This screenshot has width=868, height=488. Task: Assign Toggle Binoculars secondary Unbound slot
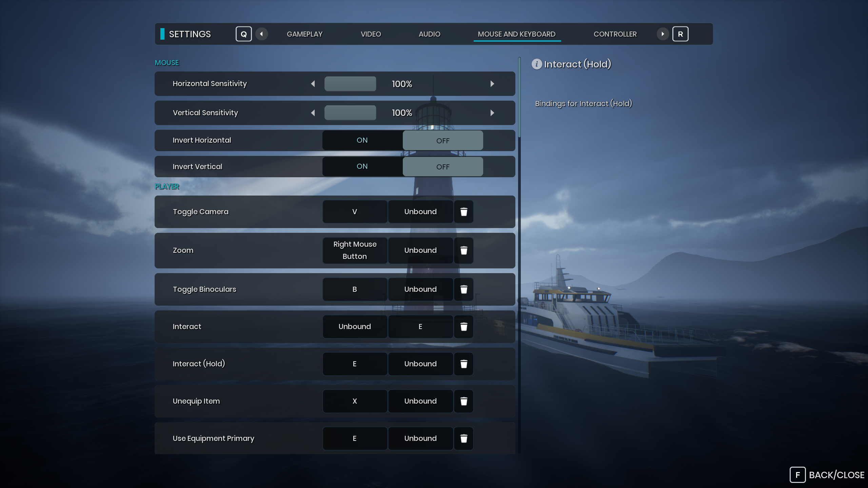420,289
